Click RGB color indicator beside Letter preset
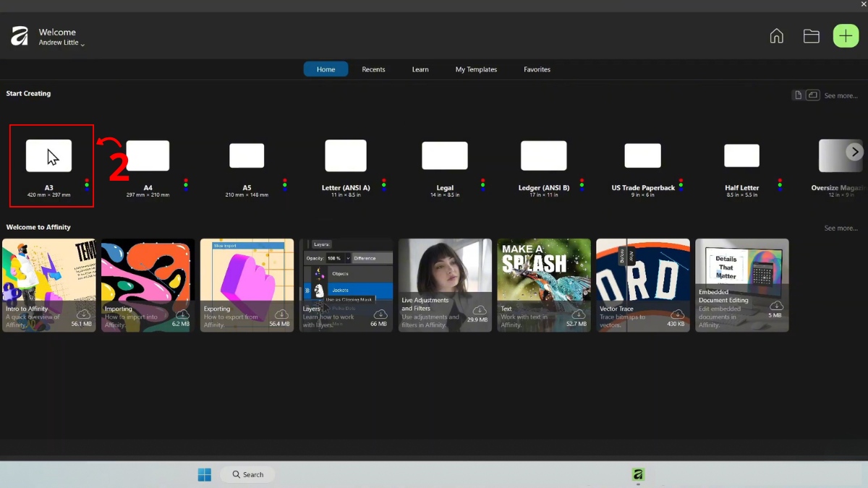Screen dimensions: 868x488 tap(384, 184)
